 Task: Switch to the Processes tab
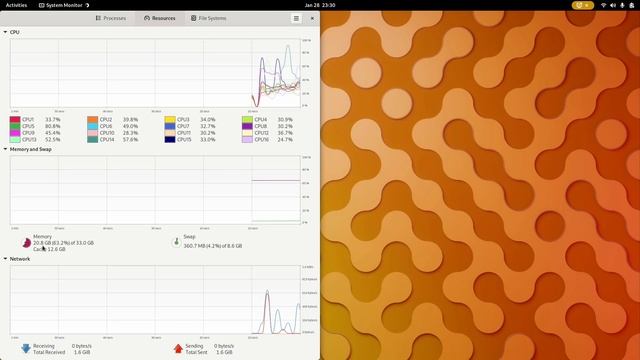(111, 18)
